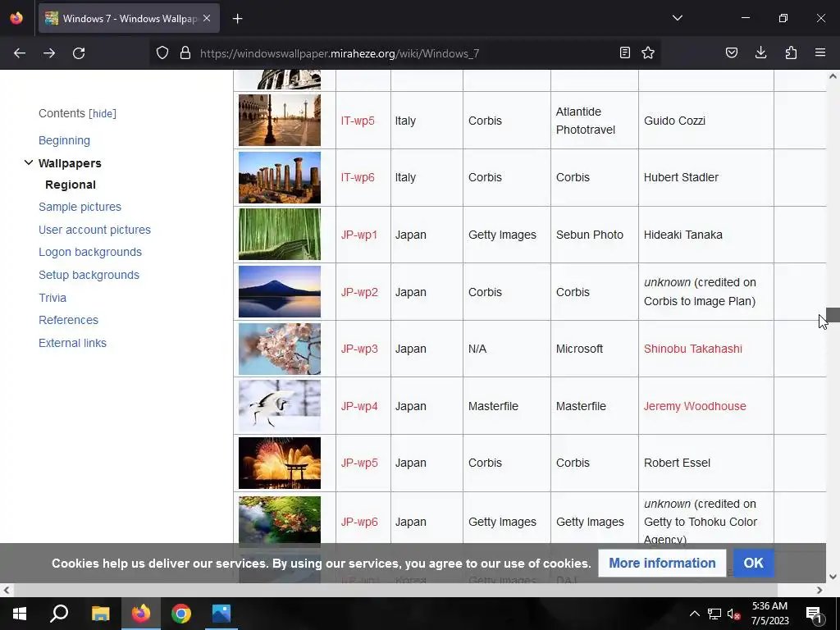Open the IT-wp5 wallpaper link
Screen dimensions: 840x630
coord(358,121)
